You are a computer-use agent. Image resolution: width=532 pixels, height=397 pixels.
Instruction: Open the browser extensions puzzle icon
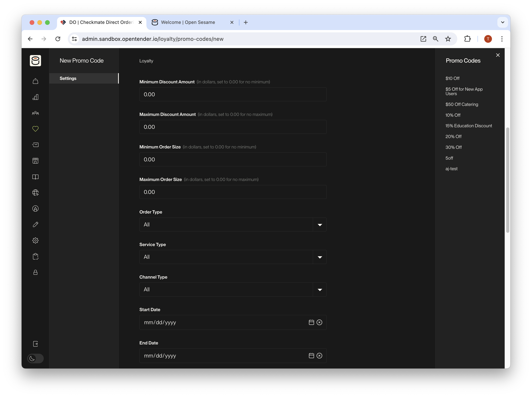(467, 39)
